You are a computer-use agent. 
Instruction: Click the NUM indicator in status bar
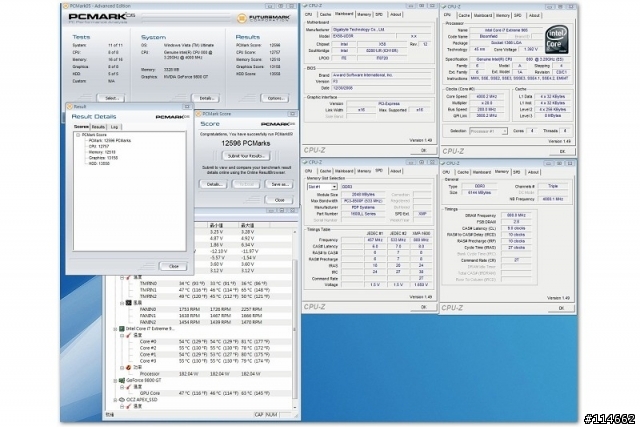pyautogui.click(x=271, y=414)
